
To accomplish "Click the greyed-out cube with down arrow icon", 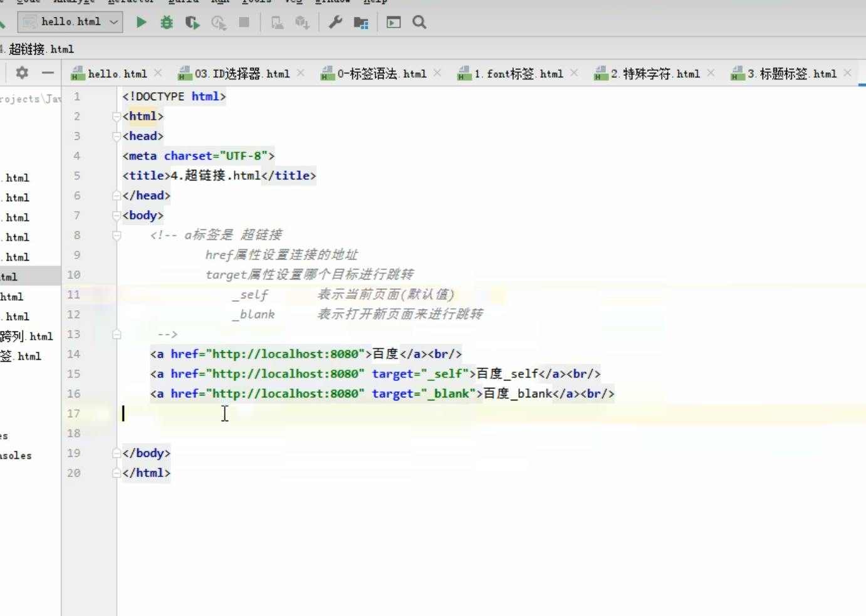I will [x=303, y=23].
